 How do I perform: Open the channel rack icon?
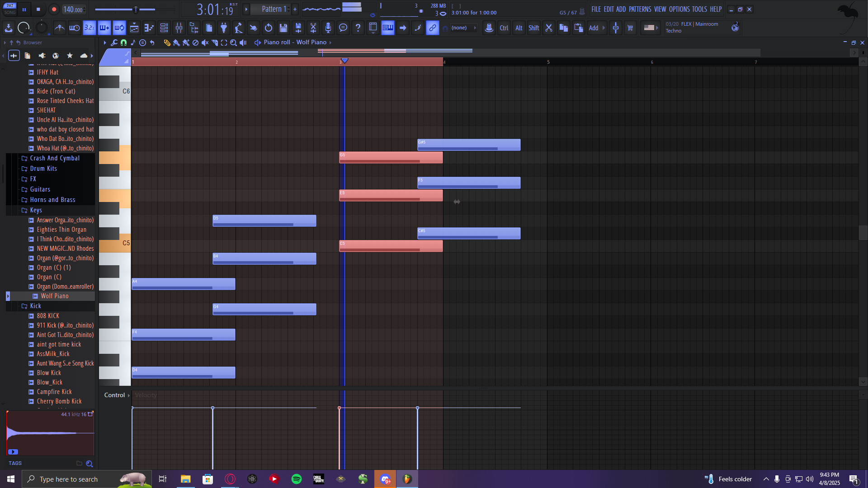click(164, 28)
